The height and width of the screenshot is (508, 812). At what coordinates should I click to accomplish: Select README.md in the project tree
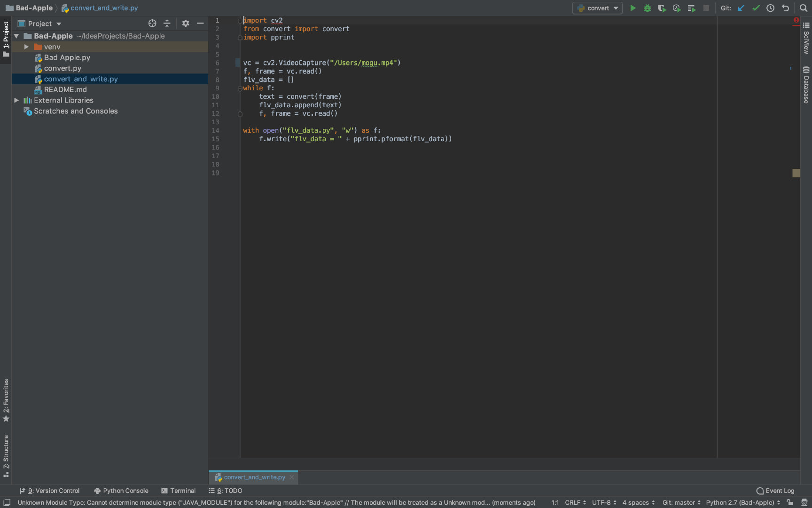point(65,89)
